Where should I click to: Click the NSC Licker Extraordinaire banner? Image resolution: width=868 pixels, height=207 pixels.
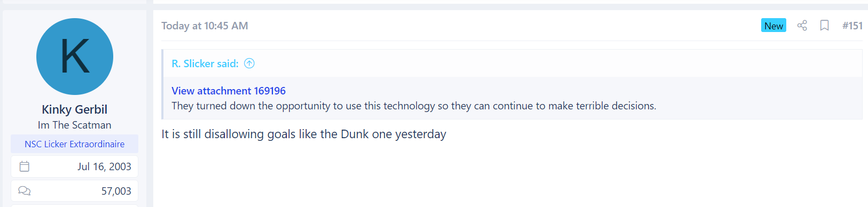pos(75,144)
